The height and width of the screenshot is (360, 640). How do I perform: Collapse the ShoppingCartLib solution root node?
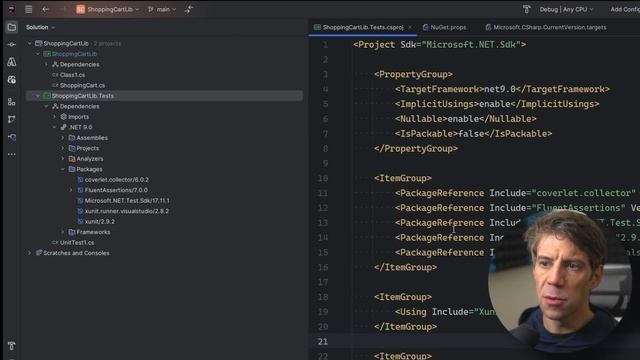(x=29, y=43)
